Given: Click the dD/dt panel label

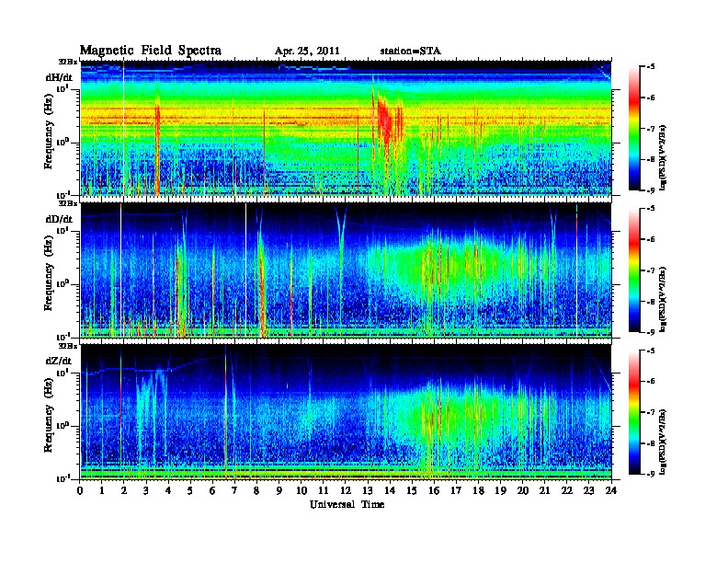Looking at the screenshot, I should click(x=59, y=219).
